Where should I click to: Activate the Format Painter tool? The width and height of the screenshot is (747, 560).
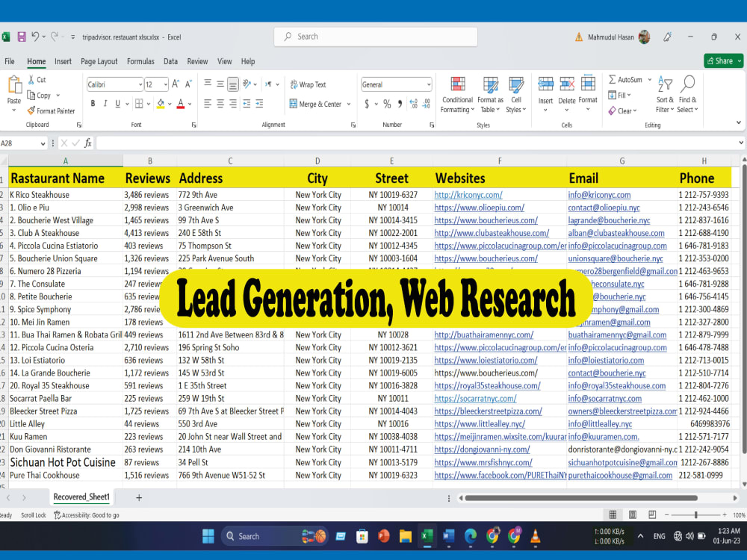[x=51, y=111]
